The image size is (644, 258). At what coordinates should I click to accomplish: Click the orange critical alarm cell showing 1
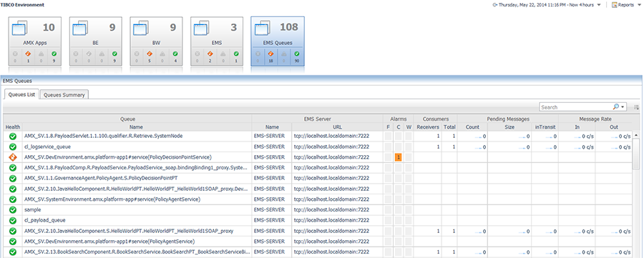[399, 157]
